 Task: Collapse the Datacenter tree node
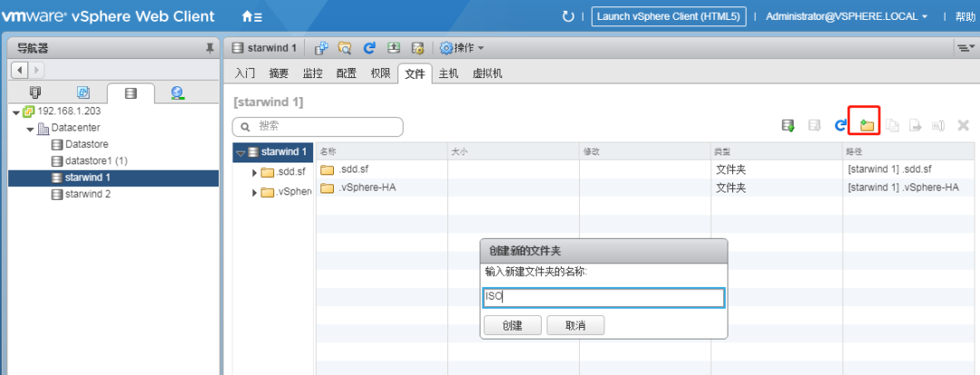[x=30, y=129]
